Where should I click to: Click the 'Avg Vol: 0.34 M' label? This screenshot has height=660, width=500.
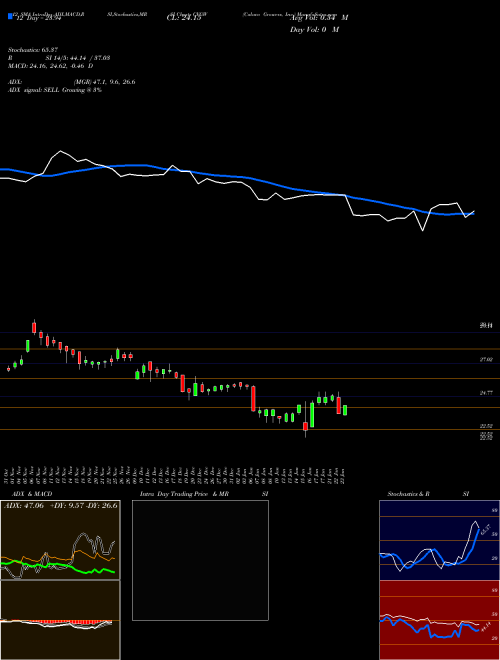tap(319, 18)
